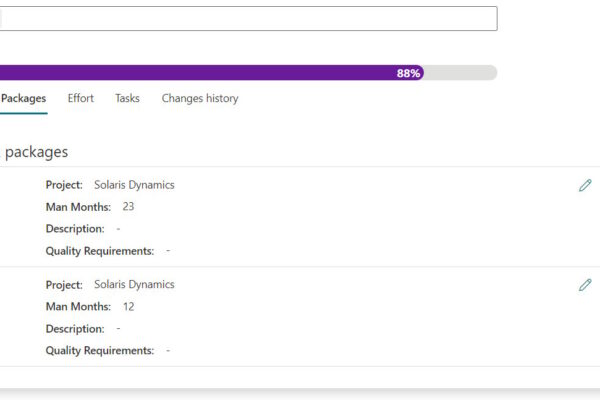
Task: Click Solaris Dynamics in the second package
Action: point(134,285)
